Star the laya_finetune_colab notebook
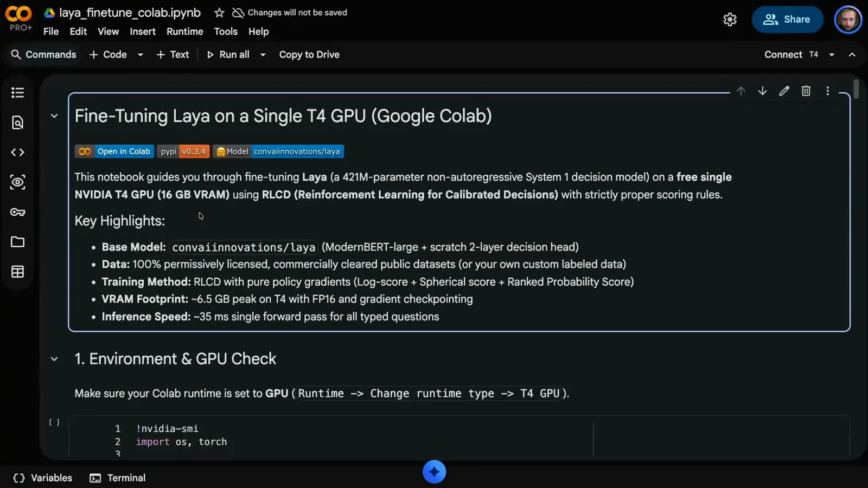The width and height of the screenshot is (868, 488). tap(219, 12)
